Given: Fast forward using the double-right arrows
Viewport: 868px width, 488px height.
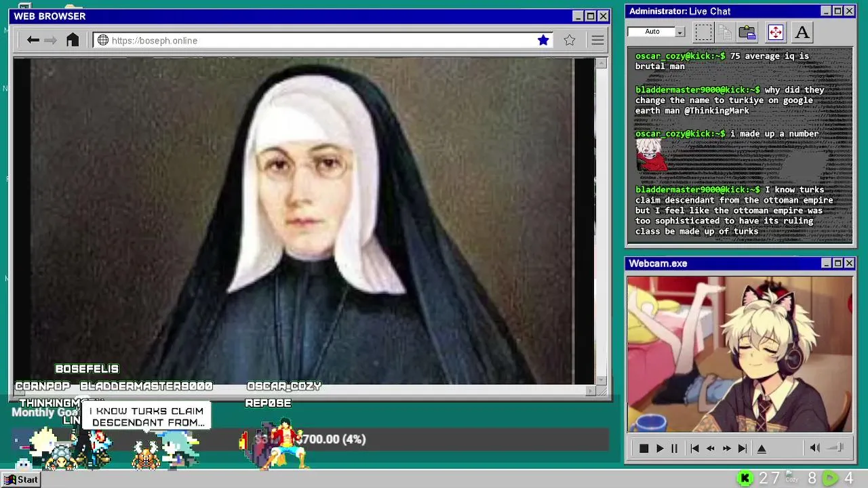Looking at the screenshot, I should tap(726, 448).
